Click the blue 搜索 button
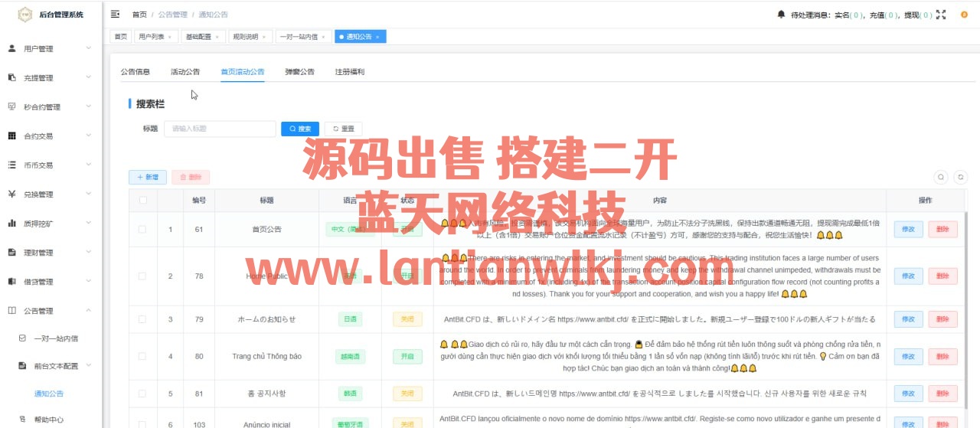Image resolution: width=980 pixels, height=428 pixels. pyautogui.click(x=300, y=129)
